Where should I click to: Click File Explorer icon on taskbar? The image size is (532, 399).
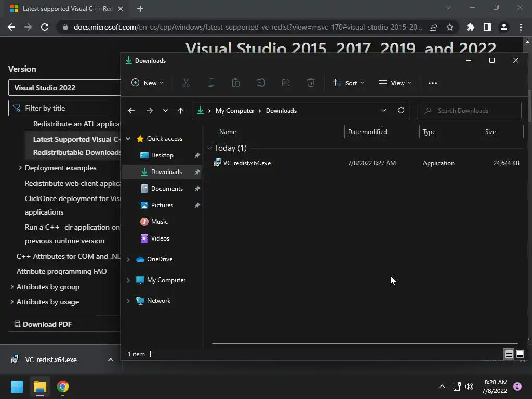[x=39, y=387]
